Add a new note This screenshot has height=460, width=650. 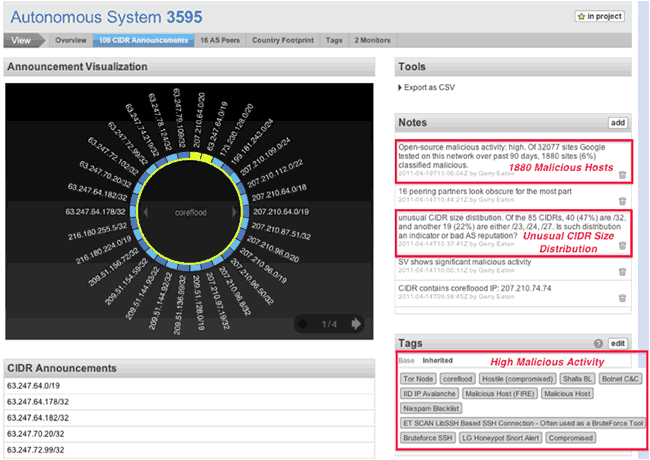(617, 122)
